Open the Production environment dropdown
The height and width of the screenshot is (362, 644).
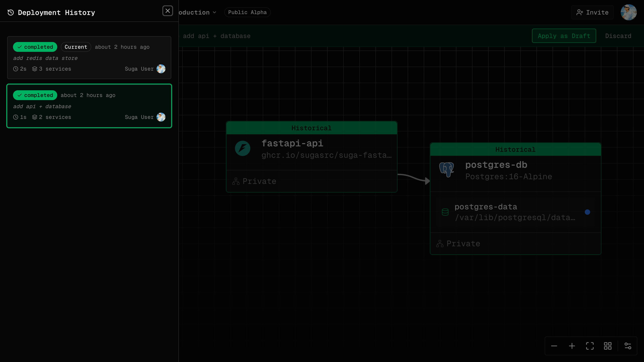click(197, 12)
